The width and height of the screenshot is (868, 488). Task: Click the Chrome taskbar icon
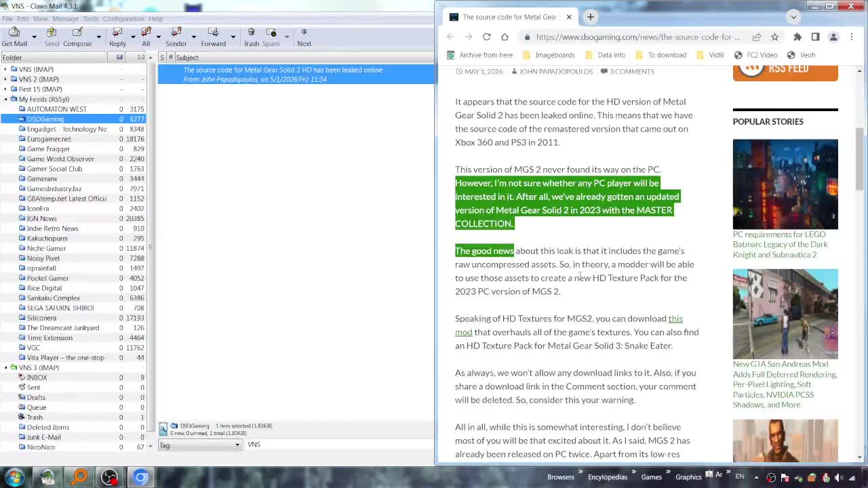[x=140, y=477]
